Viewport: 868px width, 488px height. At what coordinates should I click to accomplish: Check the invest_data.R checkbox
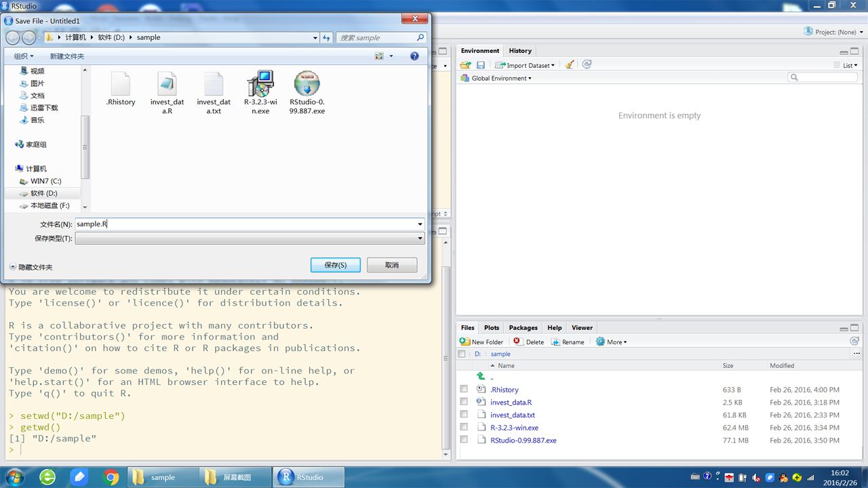pos(464,402)
